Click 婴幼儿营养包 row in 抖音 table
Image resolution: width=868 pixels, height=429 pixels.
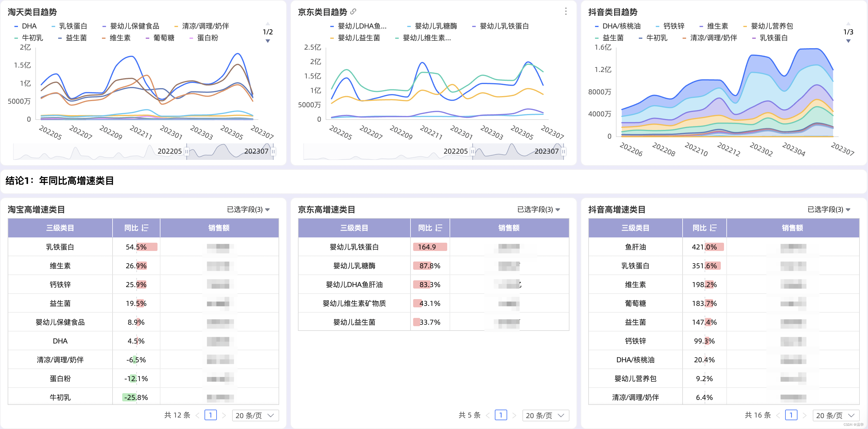(724, 378)
